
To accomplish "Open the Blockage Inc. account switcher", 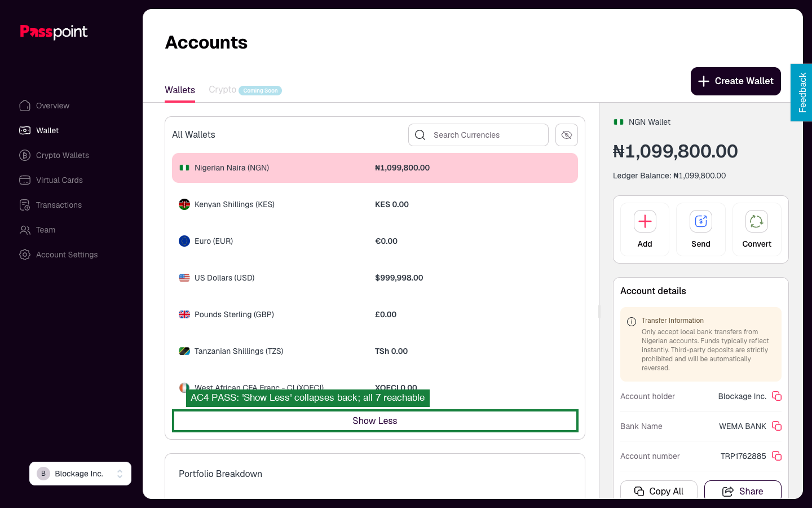I will point(80,474).
